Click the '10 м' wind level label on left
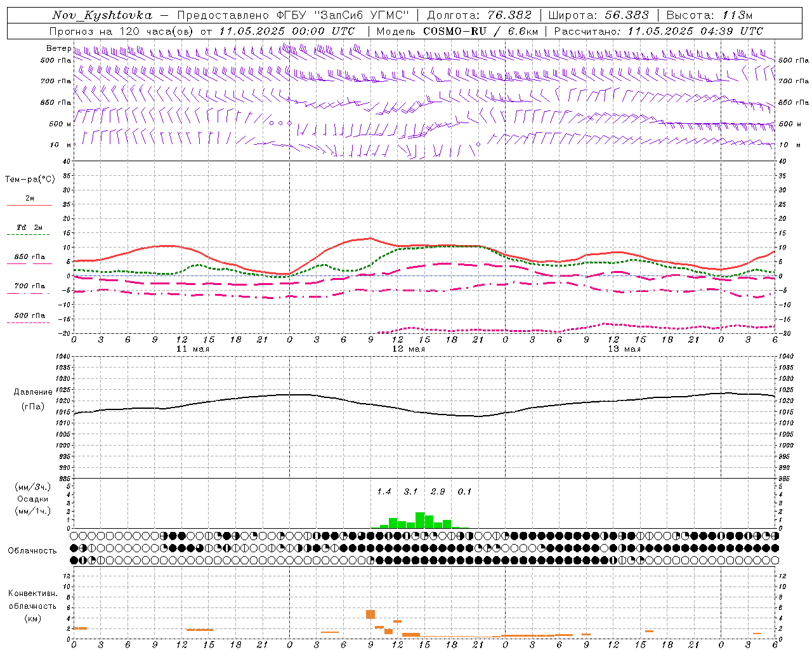Image resolution: width=812 pixels, height=650 pixels. 61,145
